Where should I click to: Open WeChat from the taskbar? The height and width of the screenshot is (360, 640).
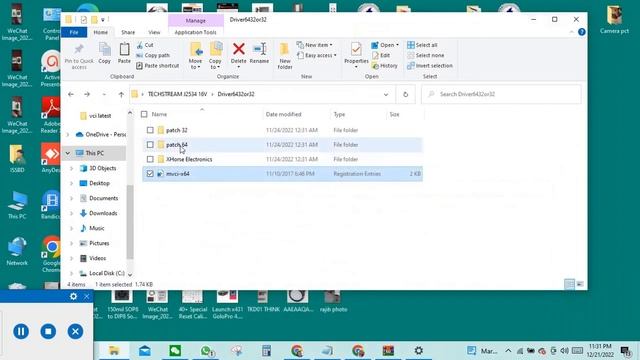tap(175, 351)
